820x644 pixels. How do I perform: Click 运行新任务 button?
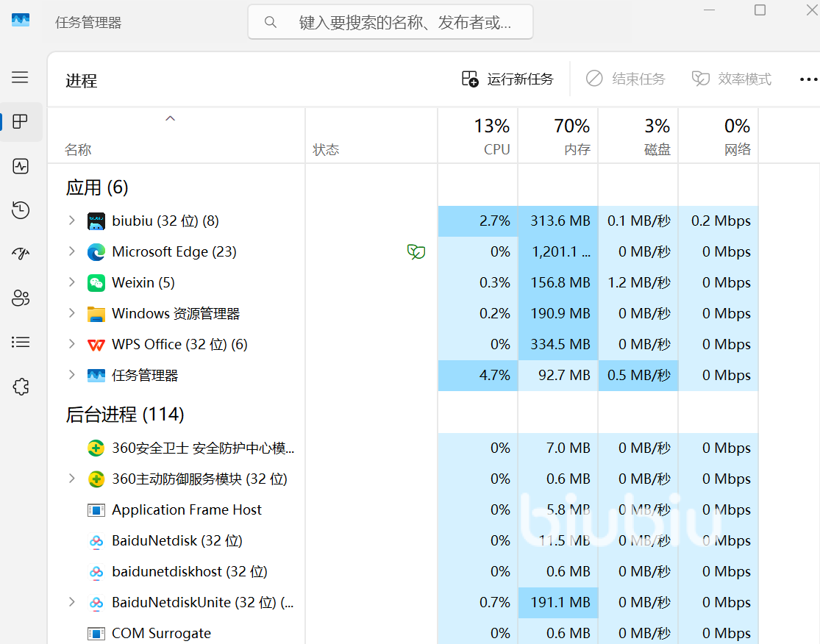507,79
